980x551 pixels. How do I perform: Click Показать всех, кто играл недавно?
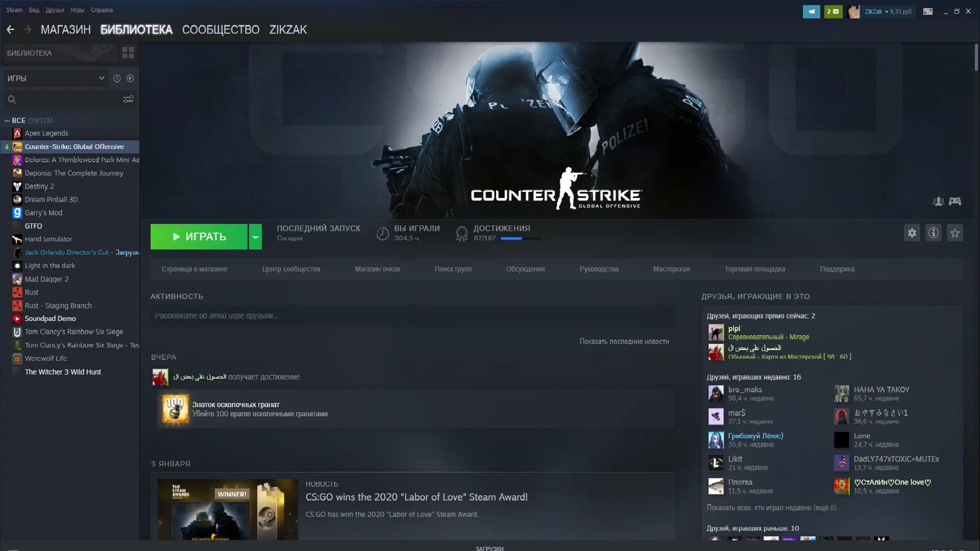coord(771,508)
